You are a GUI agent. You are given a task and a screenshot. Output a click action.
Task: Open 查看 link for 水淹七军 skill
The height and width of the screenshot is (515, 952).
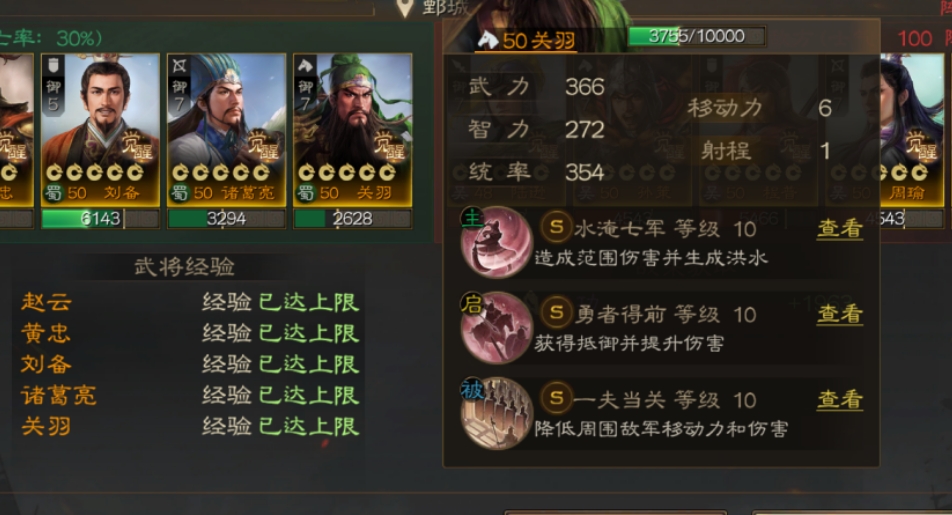(840, 228)
